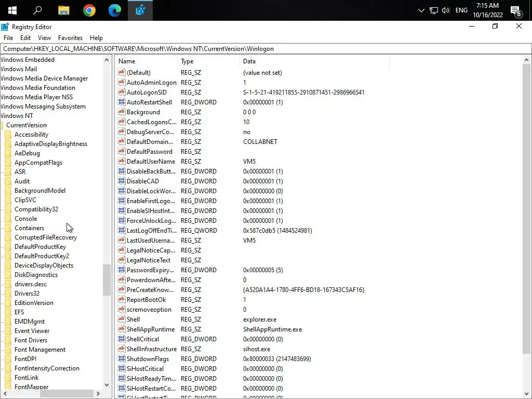Open the Help menu
The width and height of the screenshot is (532, 399).
(x=96, y=37)
